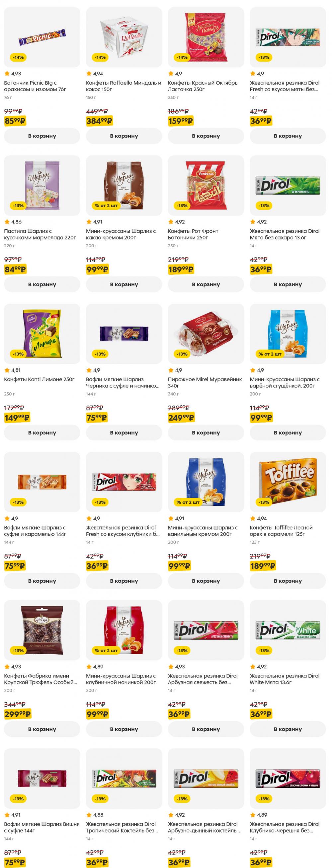The height and width of the screenshot is (868, 332).
Task: Add Picnic Big bar to cart
Action: 42,136
